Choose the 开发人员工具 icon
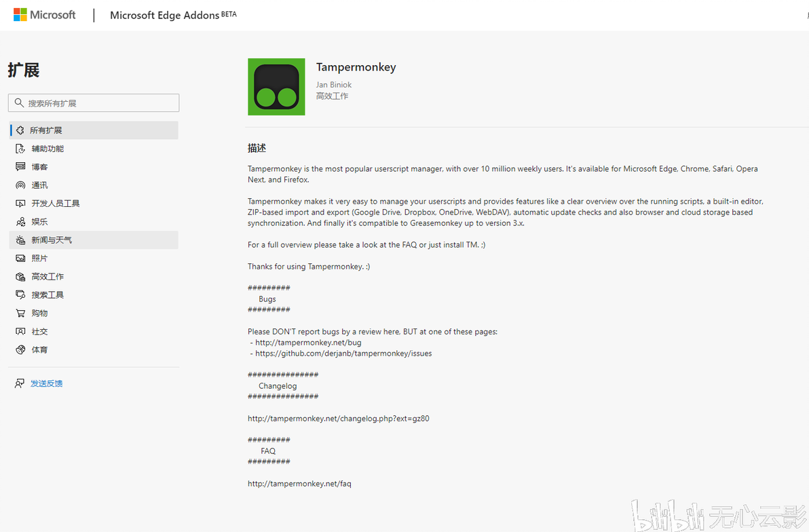Viewport: 809px width, 532px height. tap(20, 204)
